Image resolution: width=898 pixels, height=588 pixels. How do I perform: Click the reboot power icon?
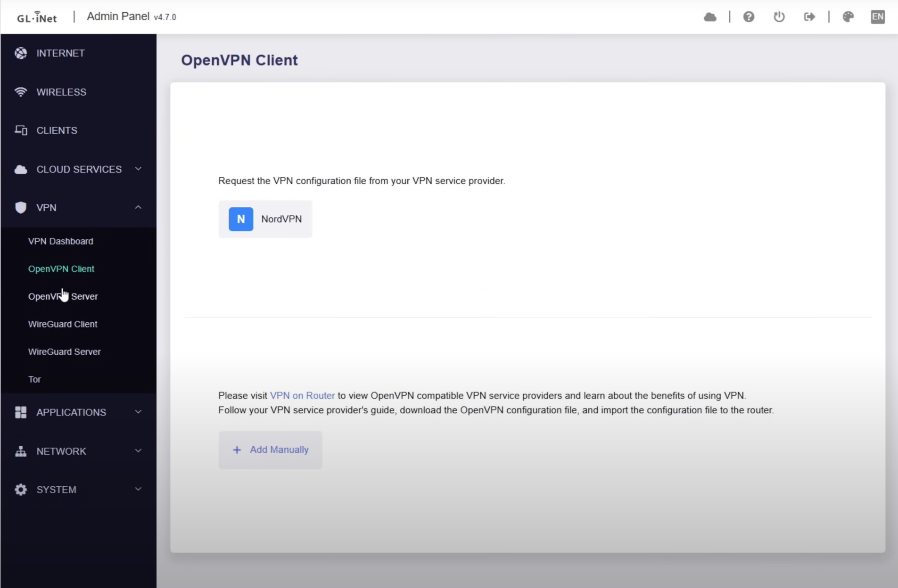point(779,17)
